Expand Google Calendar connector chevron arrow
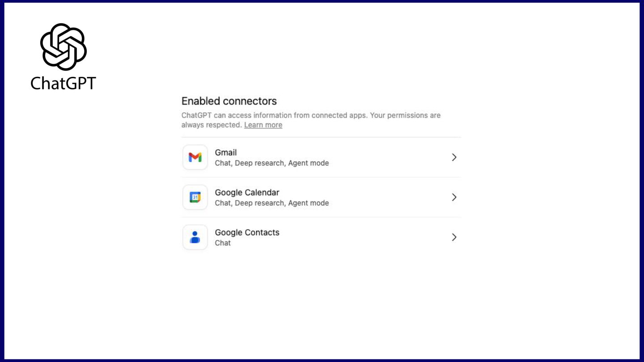Screen dimensions: 644x362 454,197
